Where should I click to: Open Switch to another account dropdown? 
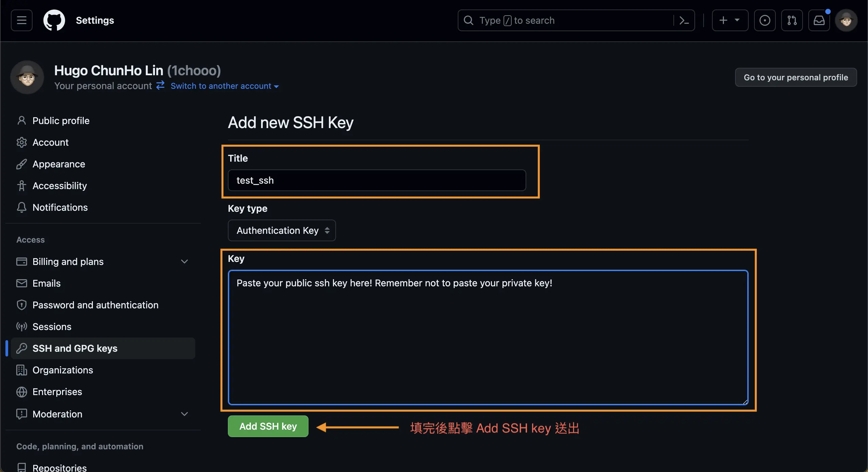(225, 86)
